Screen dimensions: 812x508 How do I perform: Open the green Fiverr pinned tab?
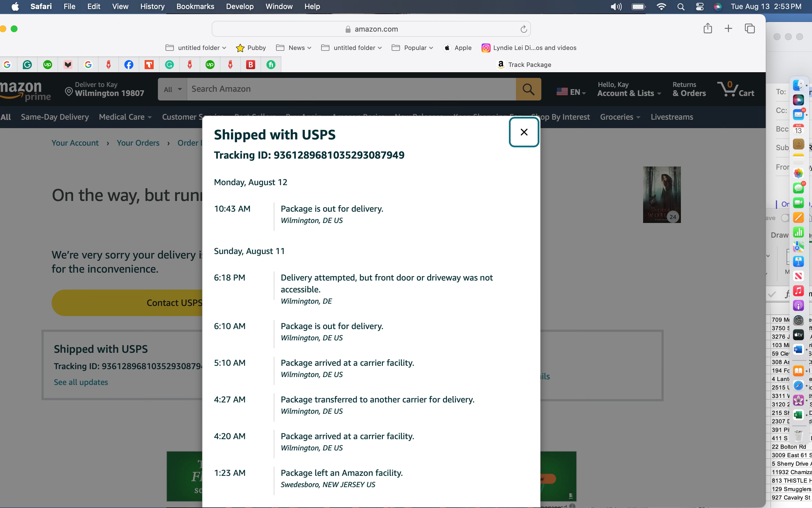pos(271,65)
